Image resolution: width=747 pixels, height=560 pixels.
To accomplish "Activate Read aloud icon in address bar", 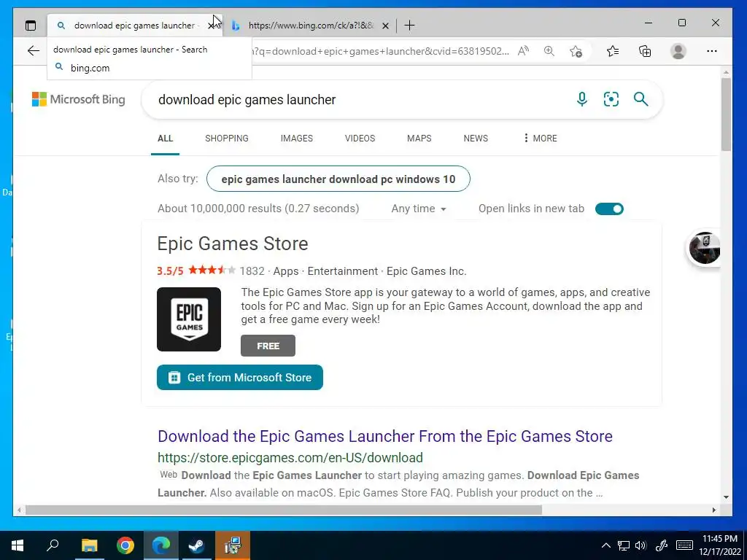I will (x=523, y=51).
